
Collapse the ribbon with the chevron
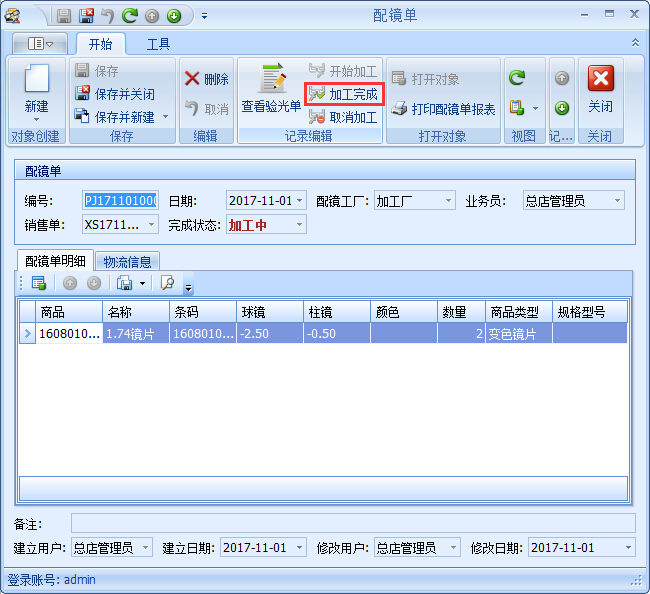[635, 43]
